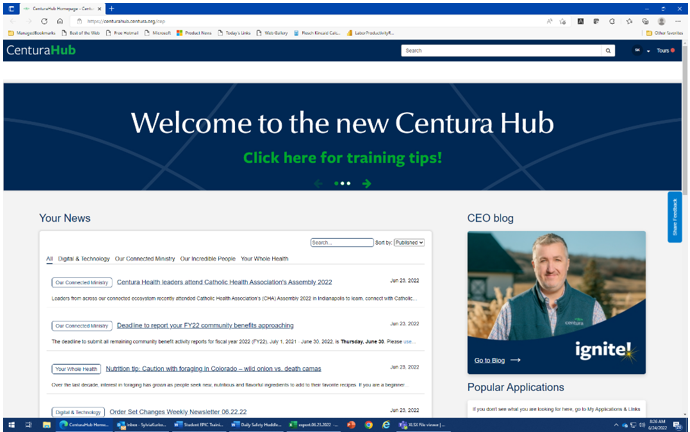Open Order Set Changes Weekly Newsletter 06.22.22
This screenshot has width=690, height=432.
coord(178,412)
